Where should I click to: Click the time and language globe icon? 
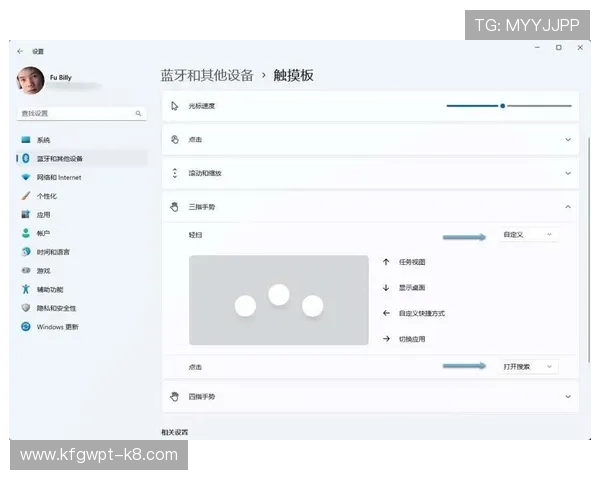(26, 251)
